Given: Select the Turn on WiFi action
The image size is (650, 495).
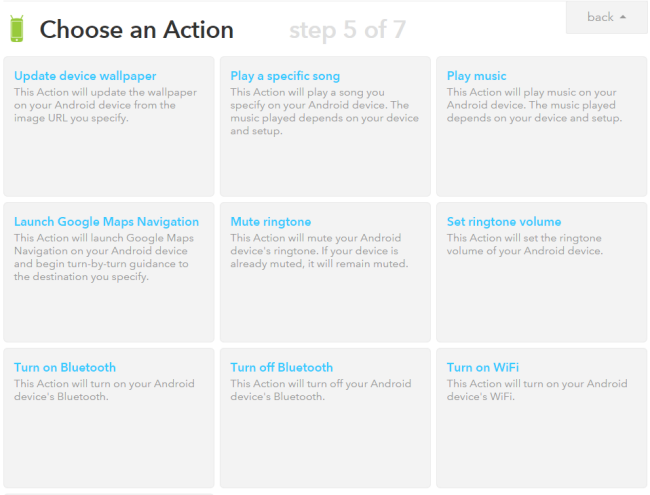Looking at the screenshot, I should [482, 368].
